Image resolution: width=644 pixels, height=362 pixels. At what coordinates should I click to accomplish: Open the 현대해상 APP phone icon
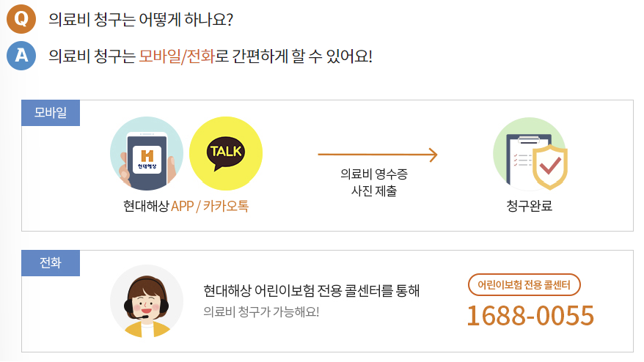pyautogui.click(x=147, y=153)
